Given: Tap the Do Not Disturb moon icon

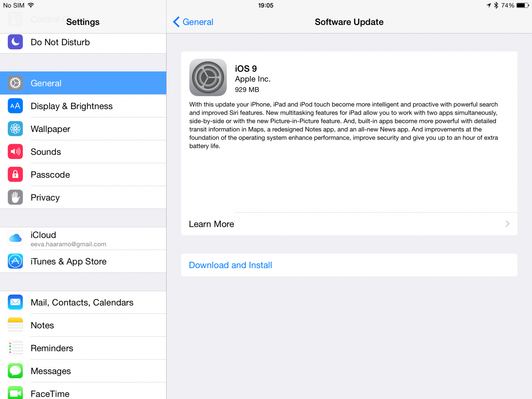Looking at the screenshot, I should click(x=15, y=42).
